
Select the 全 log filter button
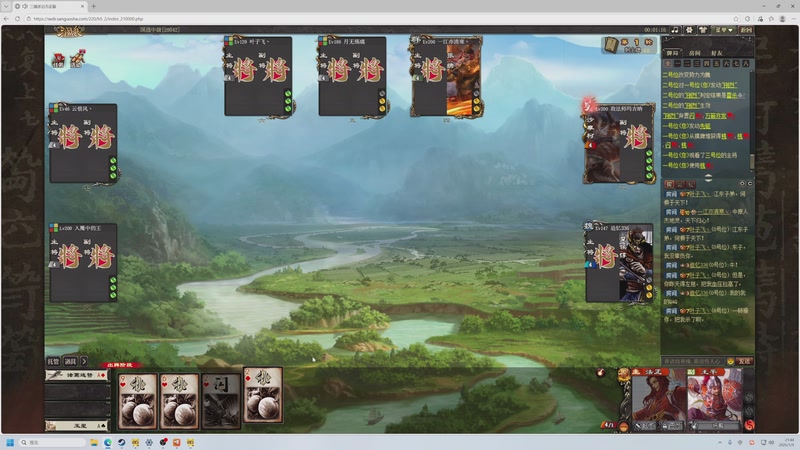click(x=667, y=63)
